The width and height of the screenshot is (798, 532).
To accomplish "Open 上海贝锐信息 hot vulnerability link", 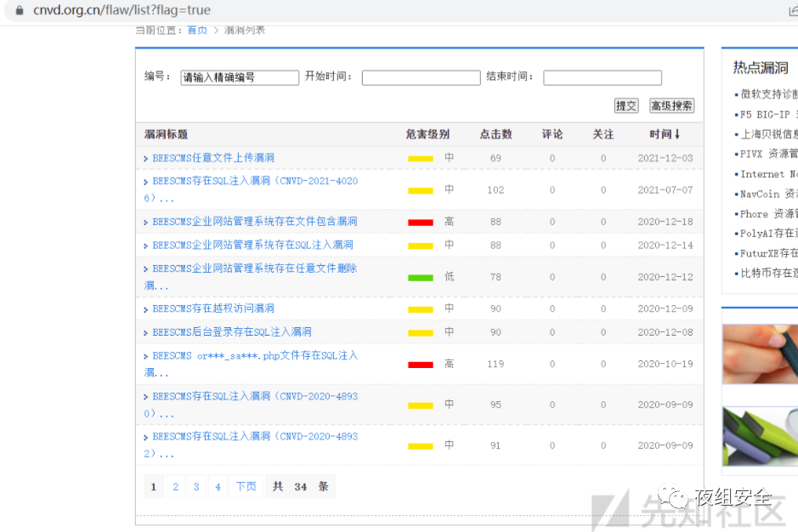I will (x=768, y=134).
